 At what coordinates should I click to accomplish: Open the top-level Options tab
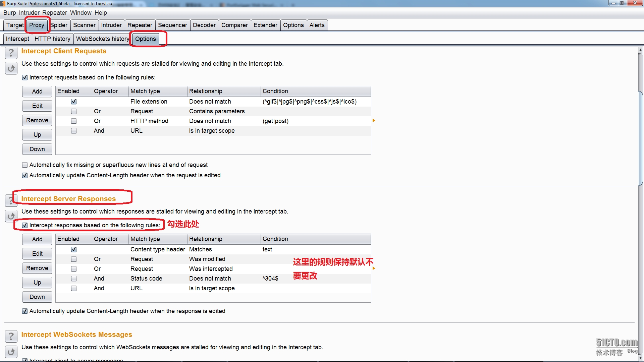(x=293, y=25)
